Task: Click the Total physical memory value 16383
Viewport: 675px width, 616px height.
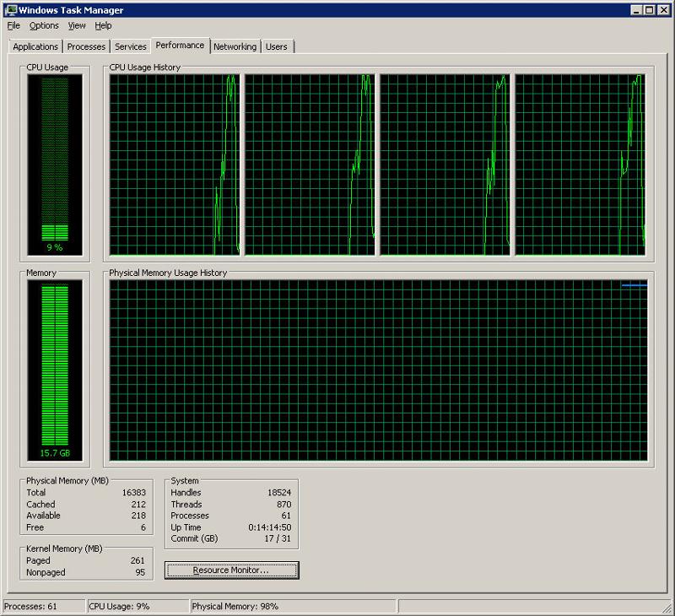Action: 134,493
